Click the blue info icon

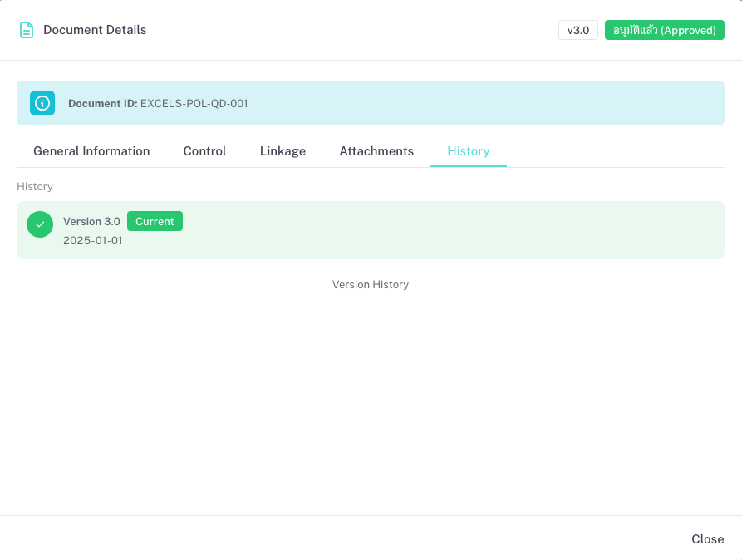coord(42,103)
